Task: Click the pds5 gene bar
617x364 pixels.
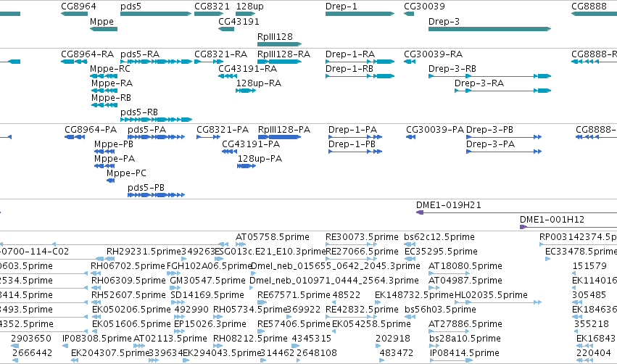Action: click(x=156, y=14)
